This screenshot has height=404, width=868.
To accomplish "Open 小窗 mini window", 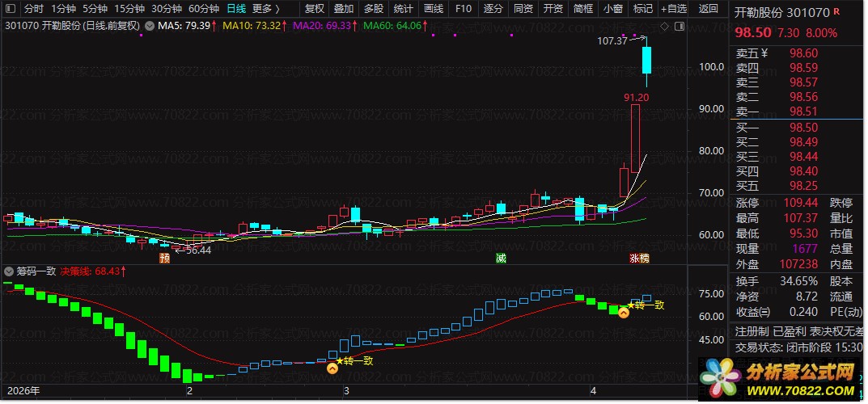I will [613, 9].
